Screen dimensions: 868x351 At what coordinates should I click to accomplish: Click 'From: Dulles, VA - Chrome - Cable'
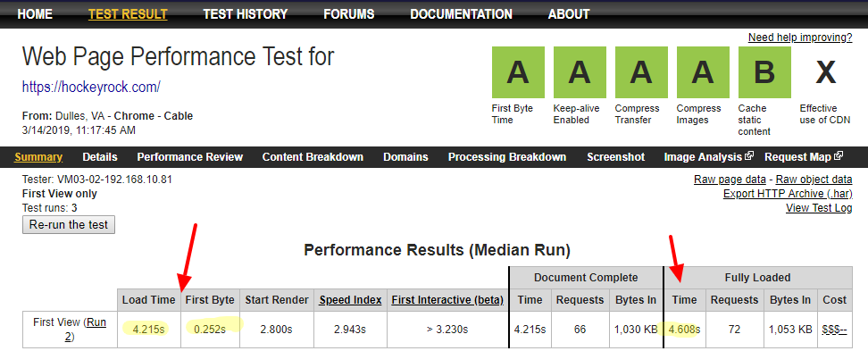[x=107, y=116]
